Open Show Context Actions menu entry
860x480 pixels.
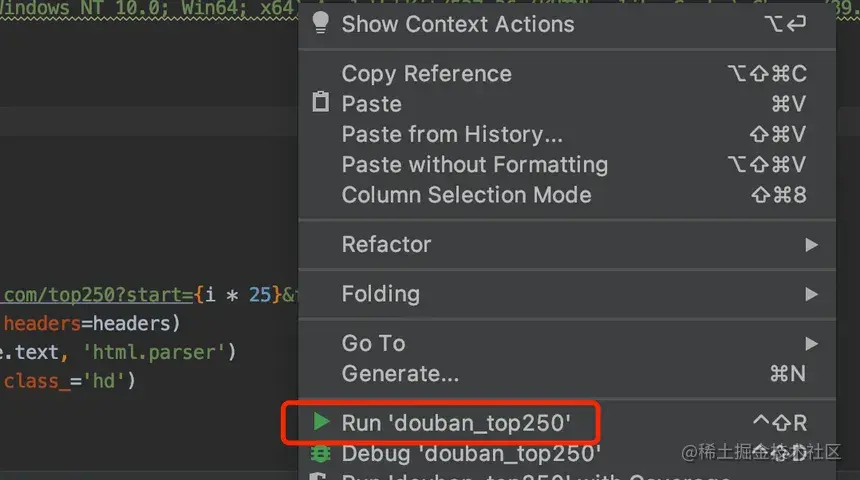click(x=567, y=24)
